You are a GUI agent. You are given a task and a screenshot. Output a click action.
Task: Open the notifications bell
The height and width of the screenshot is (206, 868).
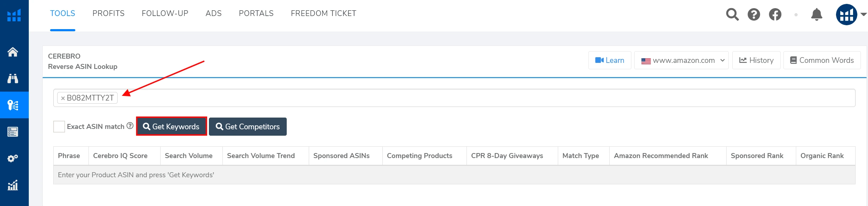pos(816,15)
